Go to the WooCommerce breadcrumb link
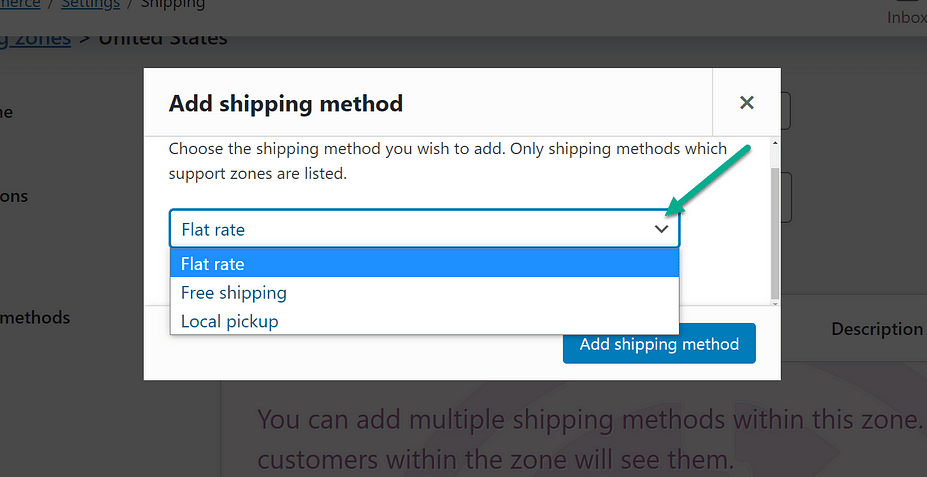Screen dimensions: 927x477 tap(20, 4)
